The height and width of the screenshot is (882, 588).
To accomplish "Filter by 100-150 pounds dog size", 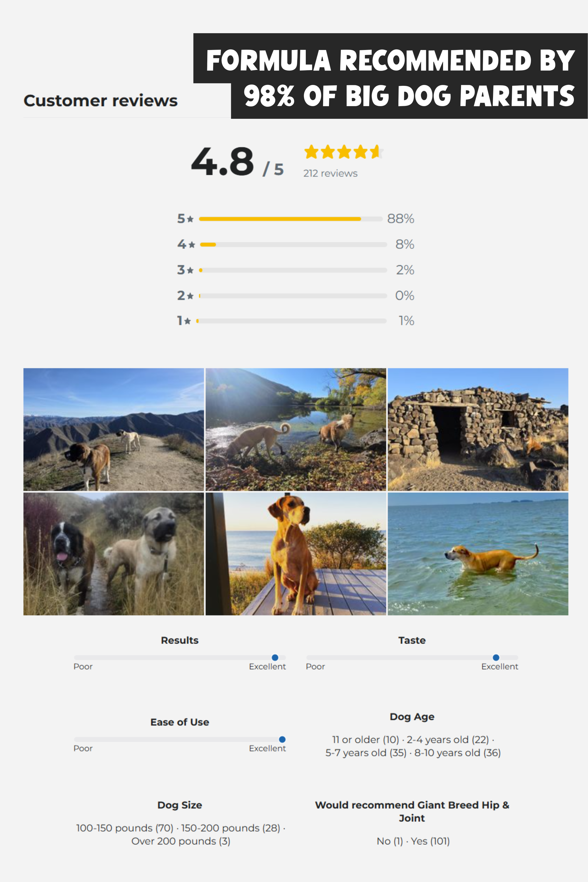I will click(x=125, y=828).
